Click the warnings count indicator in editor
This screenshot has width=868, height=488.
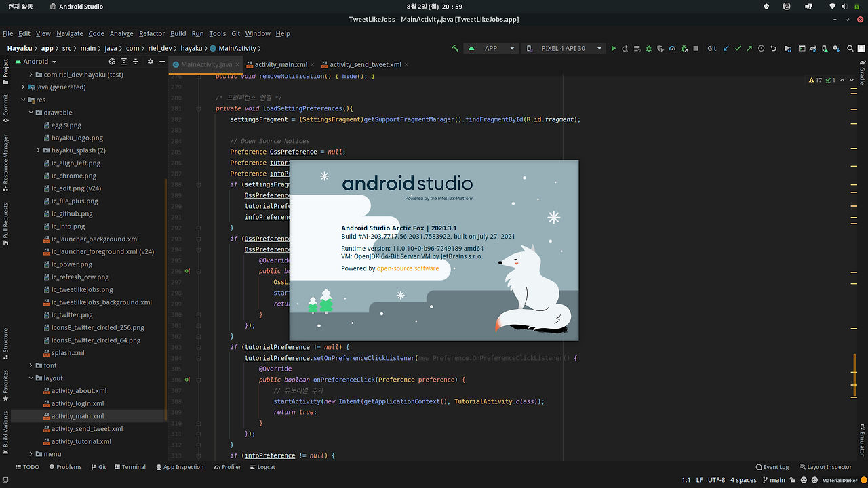(x=816, y=80)
